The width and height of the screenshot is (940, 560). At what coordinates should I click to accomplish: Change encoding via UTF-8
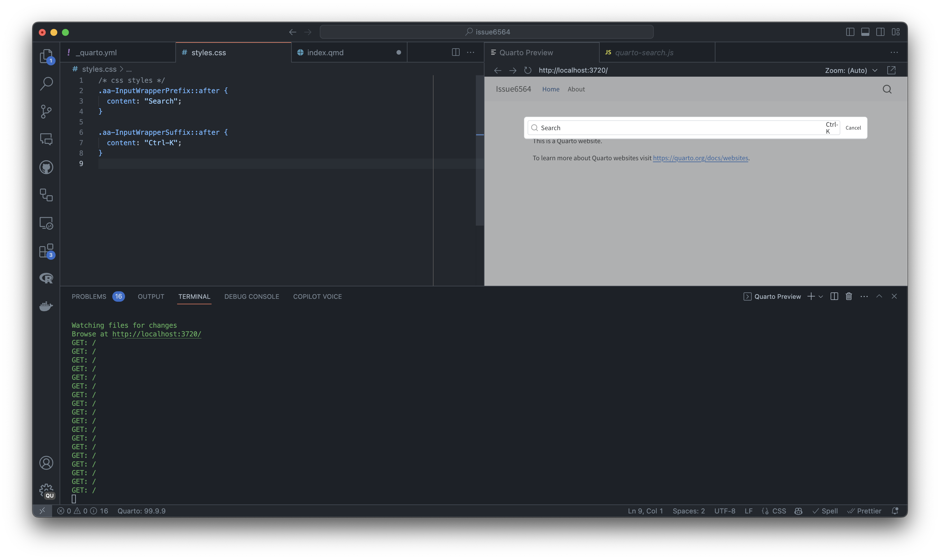(725, 511)
